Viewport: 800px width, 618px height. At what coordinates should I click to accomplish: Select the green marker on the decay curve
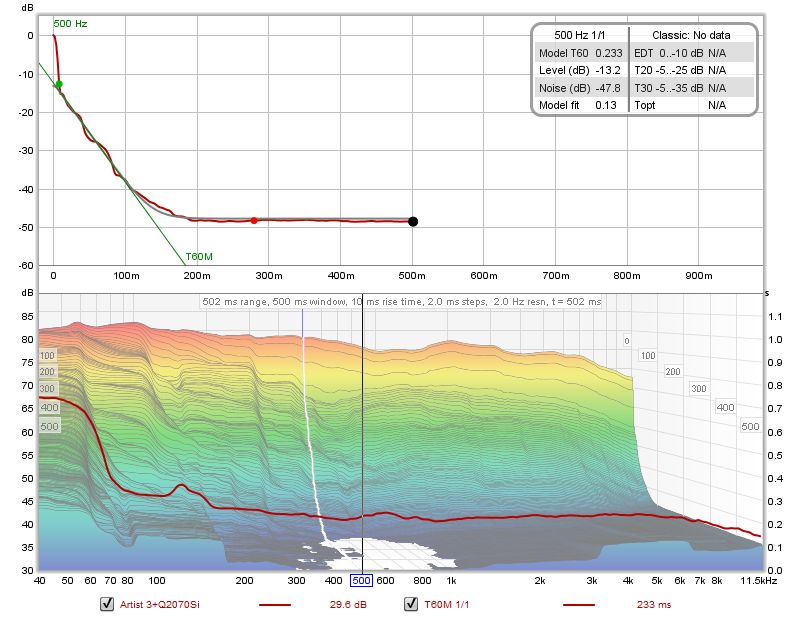59,85
